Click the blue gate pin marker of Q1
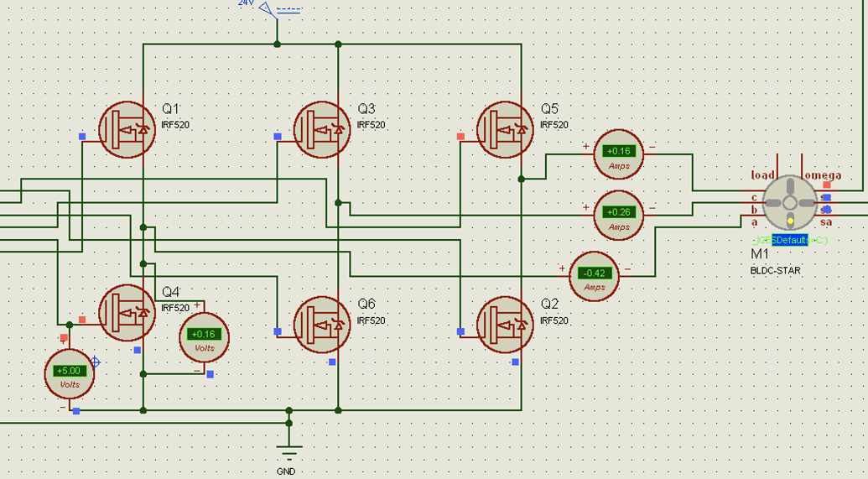 tap(82, 136)
